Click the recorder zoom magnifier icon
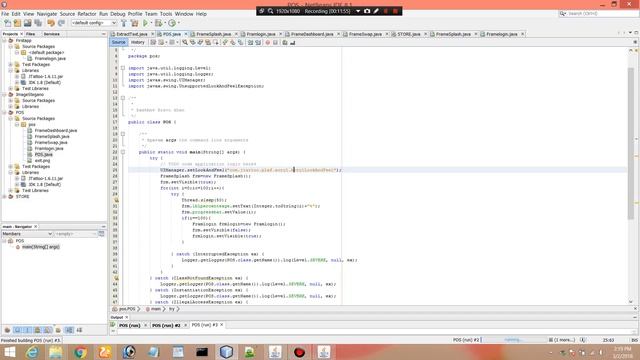The width and height of the screenshot is (640, 360). (x=271, y=11)
